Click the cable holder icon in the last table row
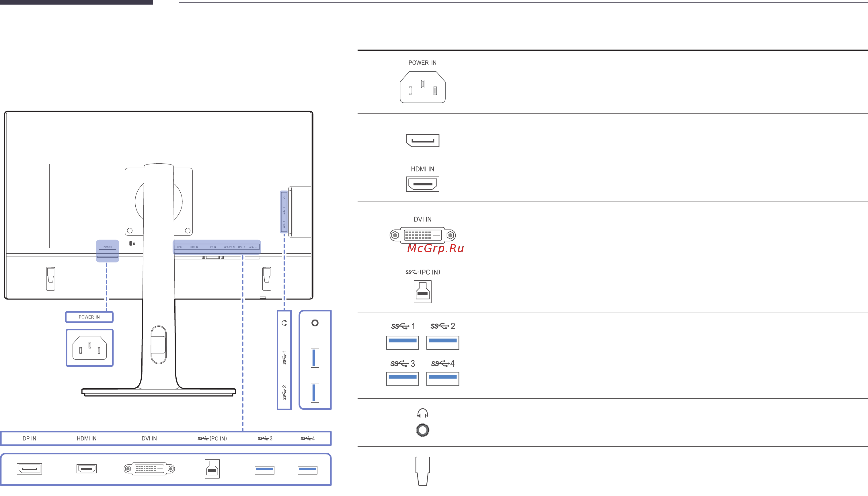The width and height of the screenshot is (868, 496). point(422,471)
